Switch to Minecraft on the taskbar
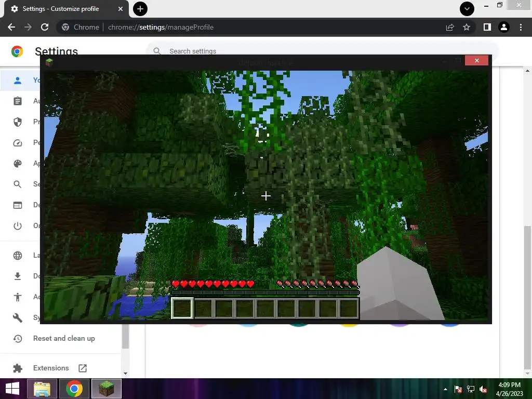532x399 pixels. point(106,389)
